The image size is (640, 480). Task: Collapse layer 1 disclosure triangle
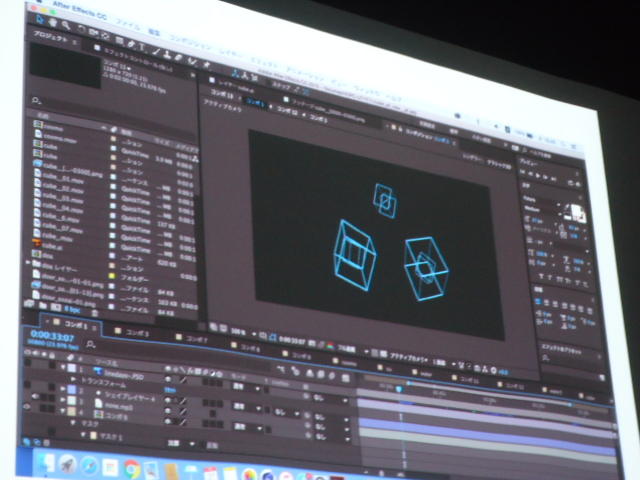point(63,367)
